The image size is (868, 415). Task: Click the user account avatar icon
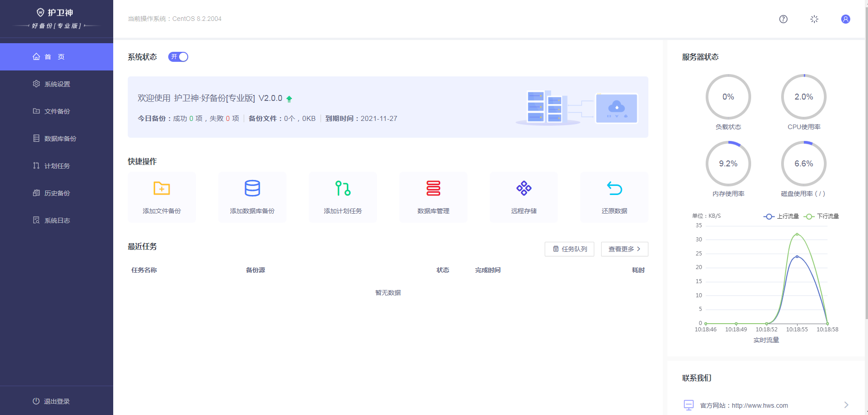coord(845,19)
